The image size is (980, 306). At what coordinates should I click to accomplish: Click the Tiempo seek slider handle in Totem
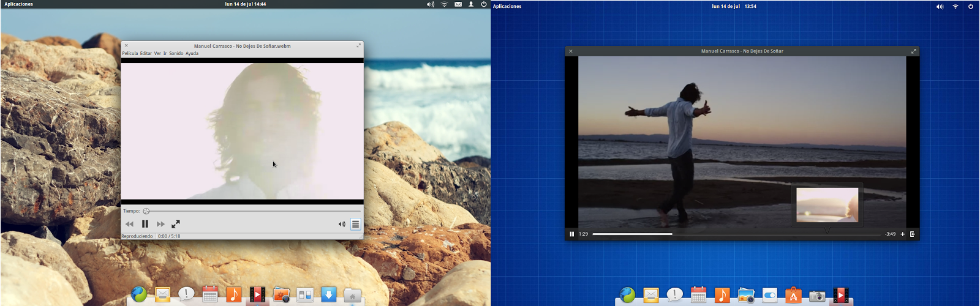pyautogui.click(x=146, y=211)
